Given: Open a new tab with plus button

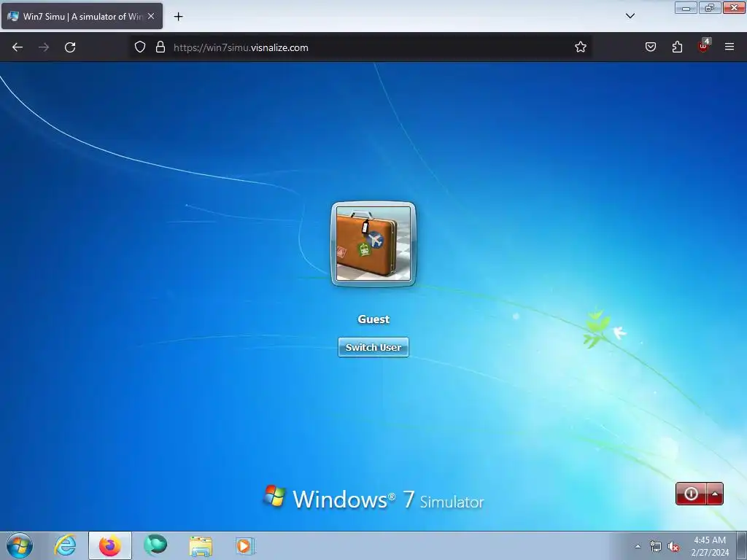Looking at the screenshot, I should (178, 17).
